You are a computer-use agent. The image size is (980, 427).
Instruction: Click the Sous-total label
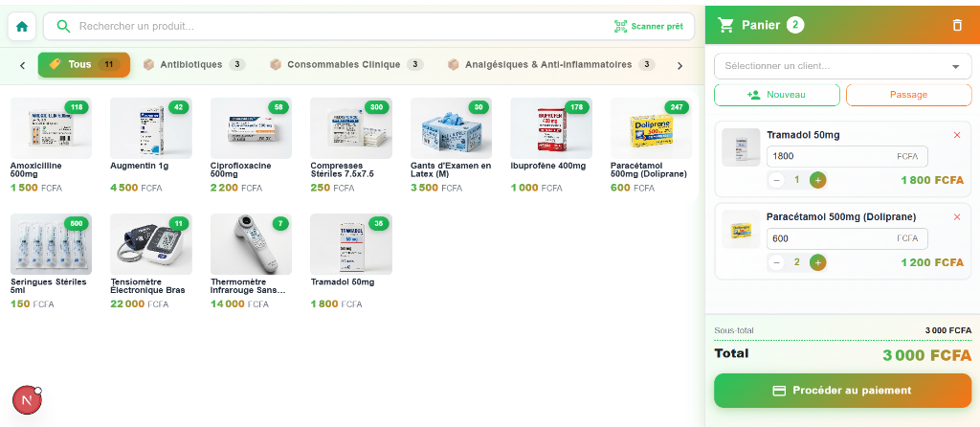coord(734,330)
